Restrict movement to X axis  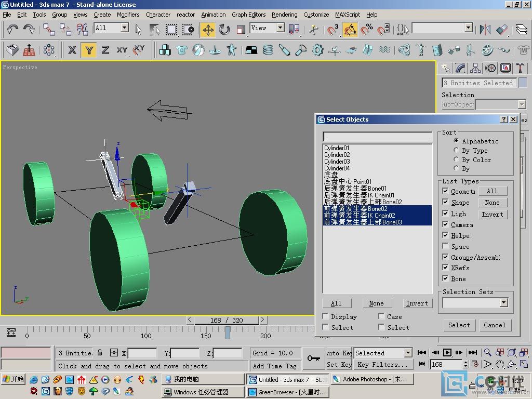click(x=72, y=50)
